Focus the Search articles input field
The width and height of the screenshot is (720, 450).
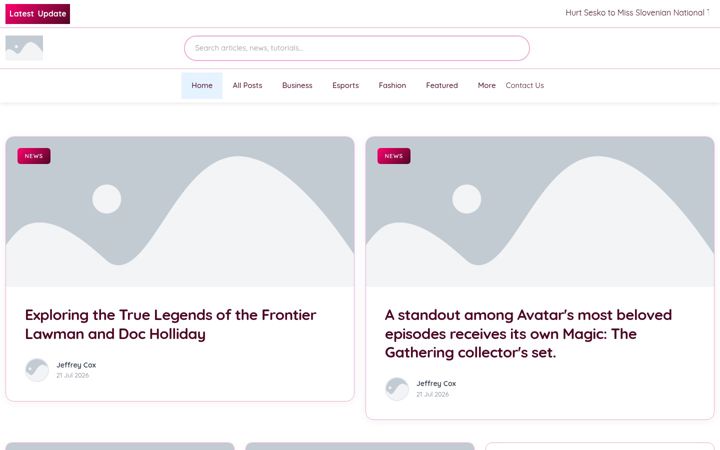[357, 48]
